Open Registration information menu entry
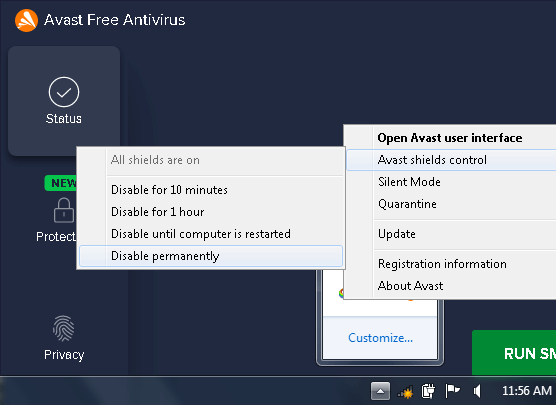The width and height of the screenshot is (556, 405). (451, 264)
